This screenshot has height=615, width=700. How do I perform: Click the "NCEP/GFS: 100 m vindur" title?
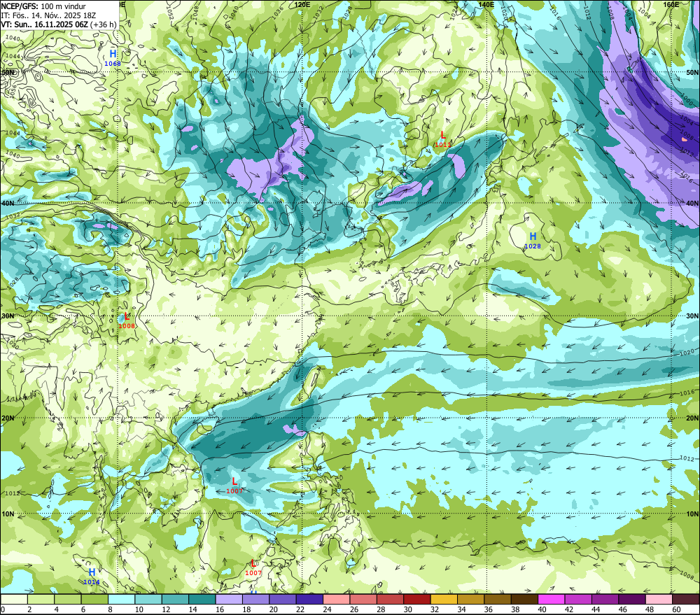pyautogui.click(x=43, y=6)
